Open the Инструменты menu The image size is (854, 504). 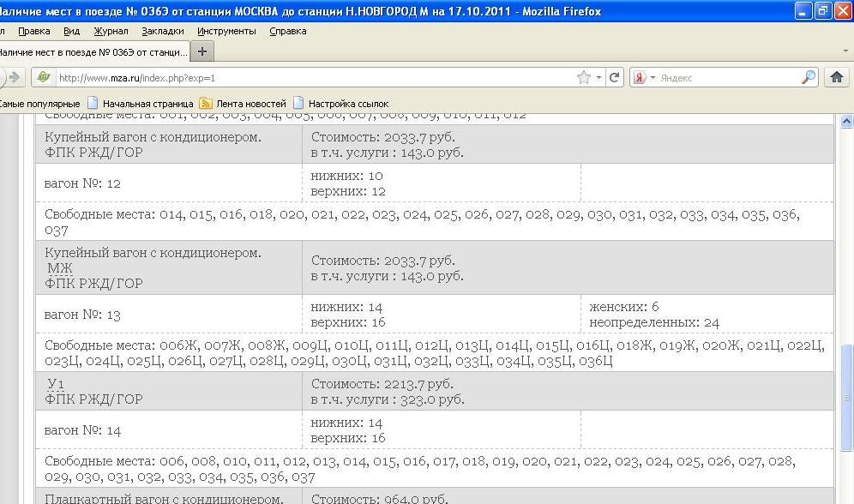[x=226, y=31]
